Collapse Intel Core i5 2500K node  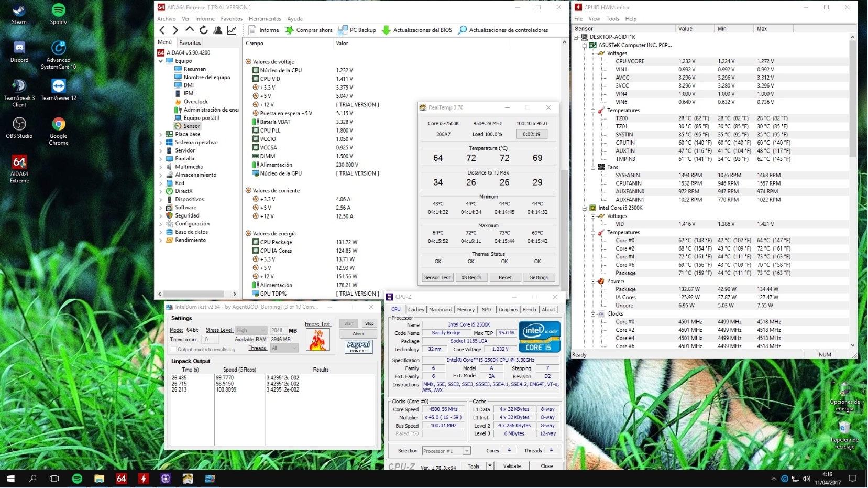click(585, 208)
